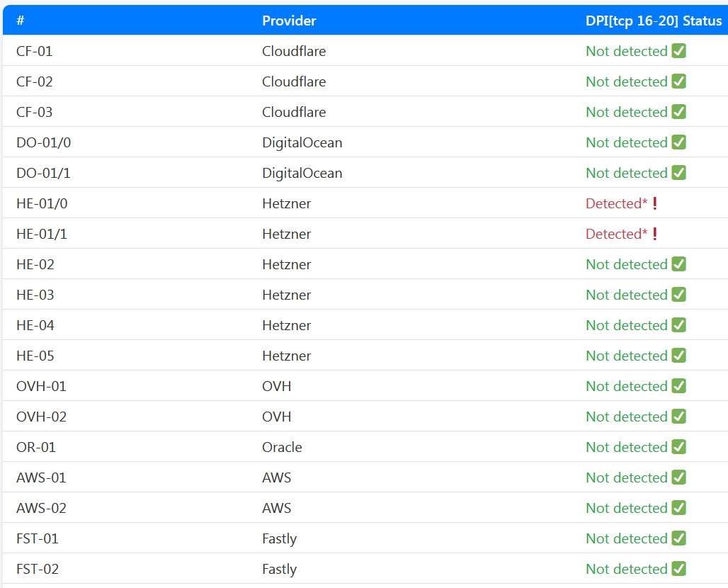Click 'OVH' provider in the OVH-02 row

click(x=277, y=417)
